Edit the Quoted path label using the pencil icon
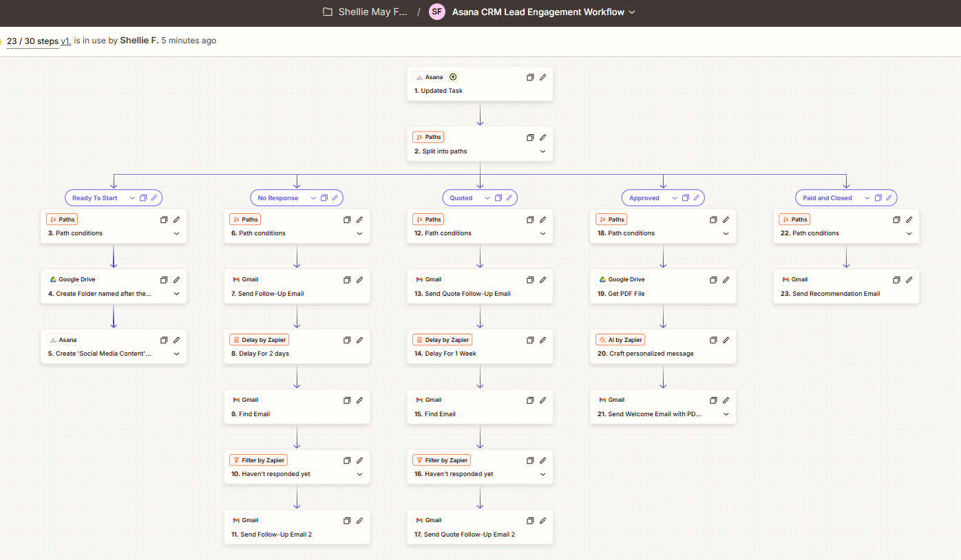 coord(509,197)
